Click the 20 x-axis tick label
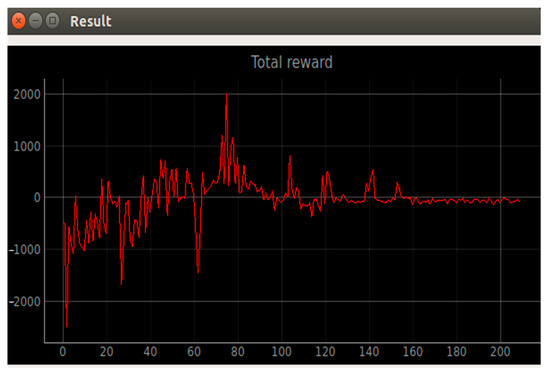The height and width of the screenshot is (375, 550). (x=107, y=351)
